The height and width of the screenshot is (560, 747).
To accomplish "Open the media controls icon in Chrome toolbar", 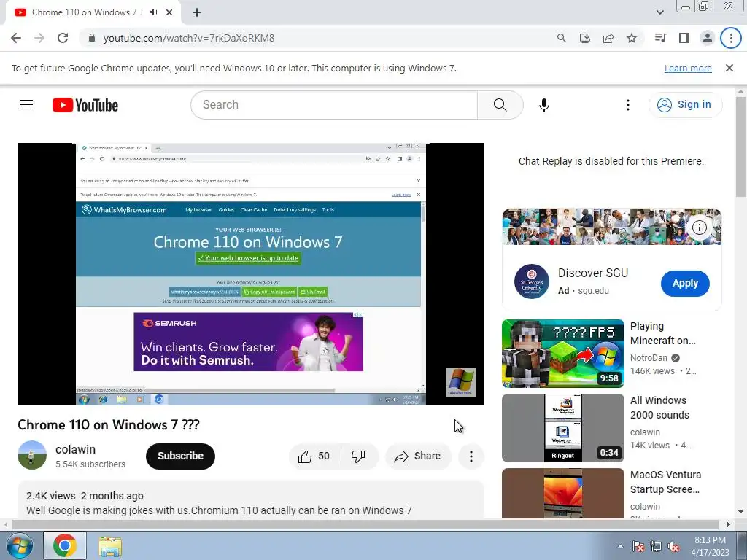I will click(661, 38).
